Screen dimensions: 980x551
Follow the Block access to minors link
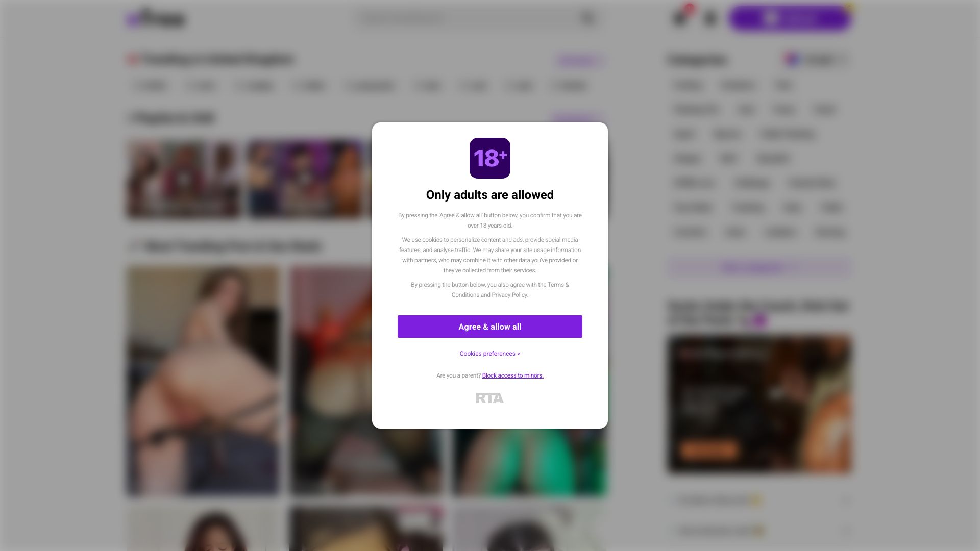[512, 375]
